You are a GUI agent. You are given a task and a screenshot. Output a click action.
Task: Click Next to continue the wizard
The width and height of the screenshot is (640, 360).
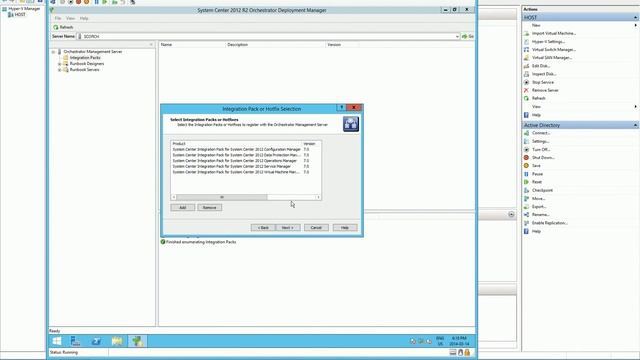(x=288, y=227)
